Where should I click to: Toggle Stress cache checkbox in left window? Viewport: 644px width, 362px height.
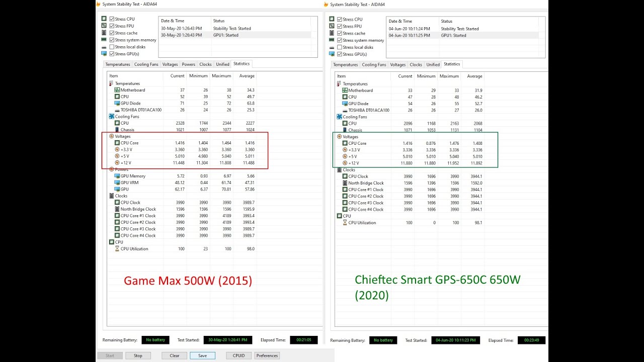point(112,33)
